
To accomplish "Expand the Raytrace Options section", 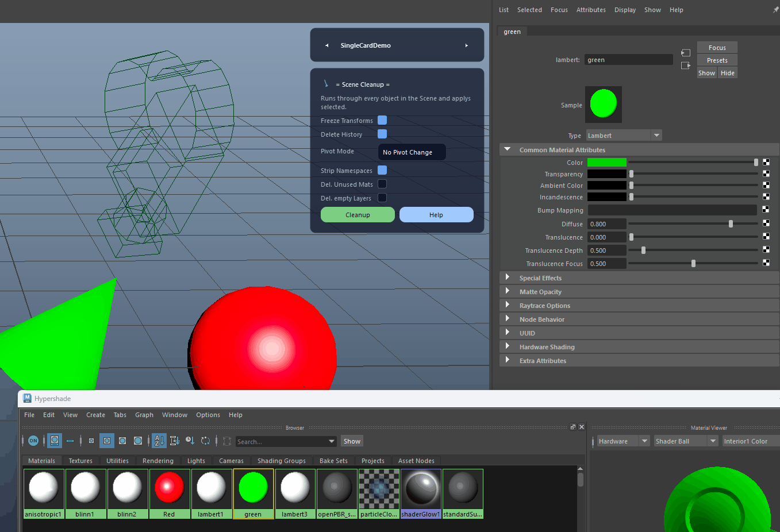I will [x=507, y=305].
